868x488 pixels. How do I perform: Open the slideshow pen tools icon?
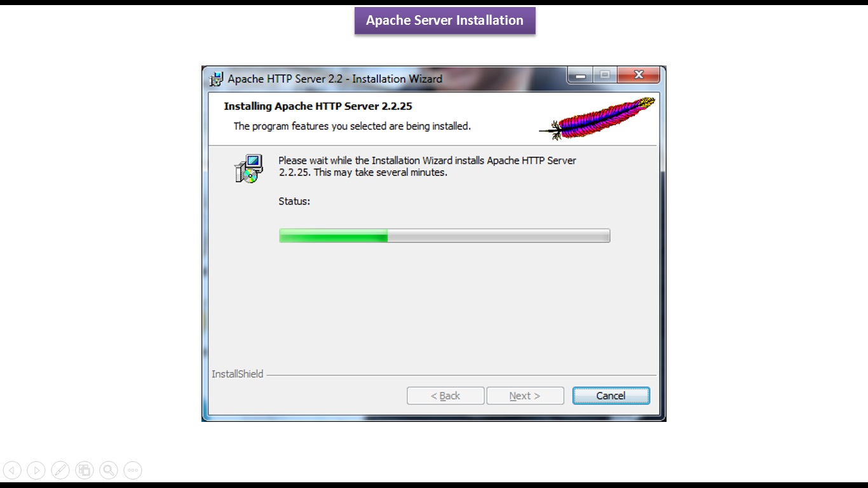(x=60, y=470)
